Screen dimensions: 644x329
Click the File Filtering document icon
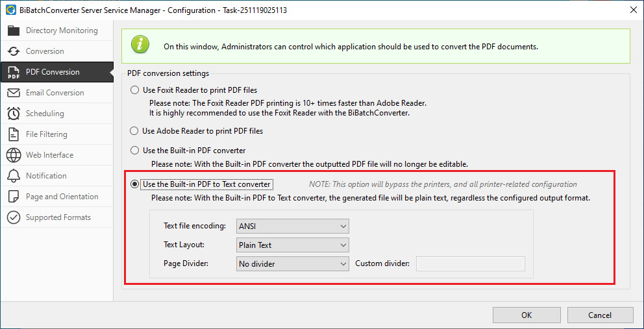pyautogui.click(x=13, y=134)
